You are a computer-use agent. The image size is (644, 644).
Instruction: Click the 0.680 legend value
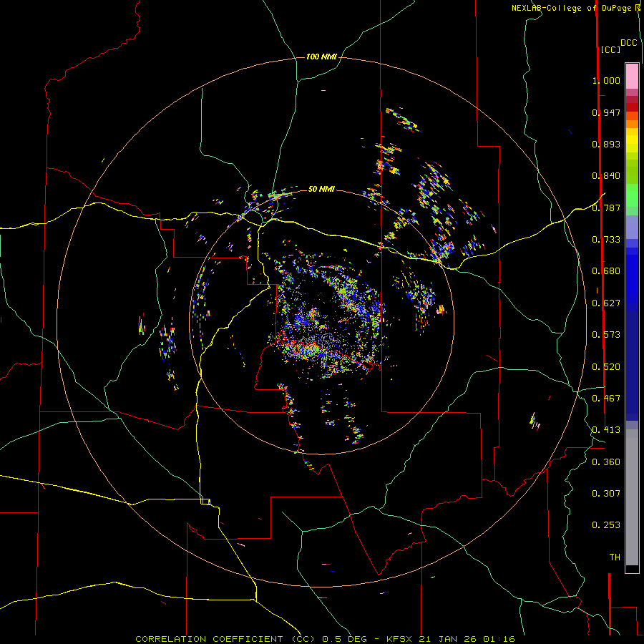pyautogui.click(x=606, y=271)
